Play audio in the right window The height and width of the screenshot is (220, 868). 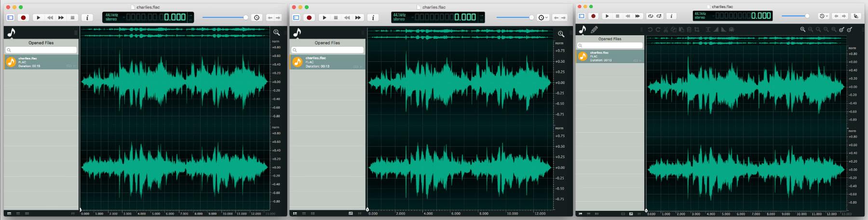(607, 16)
